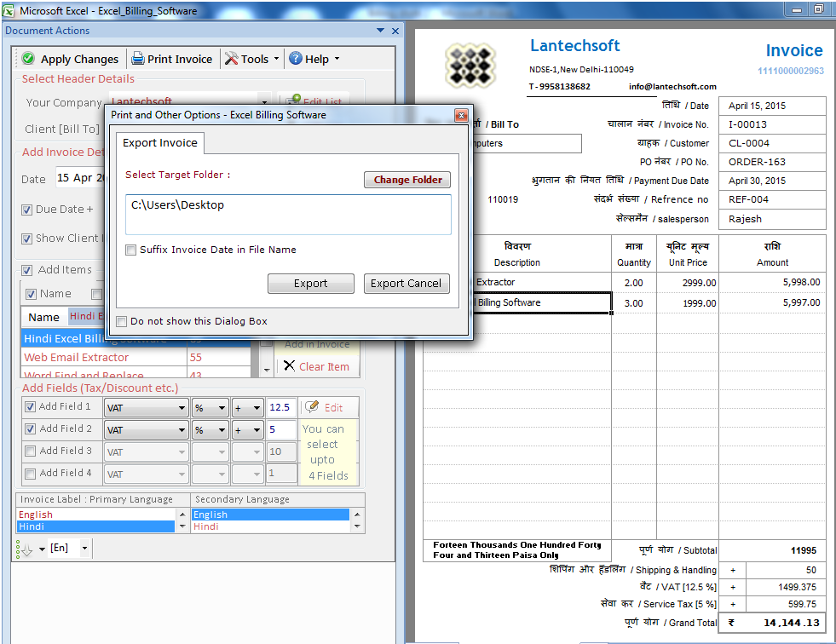The width and height of the screenshot is (836, 644).
Task: Minimize the Excel window
Action: (797, 9)
